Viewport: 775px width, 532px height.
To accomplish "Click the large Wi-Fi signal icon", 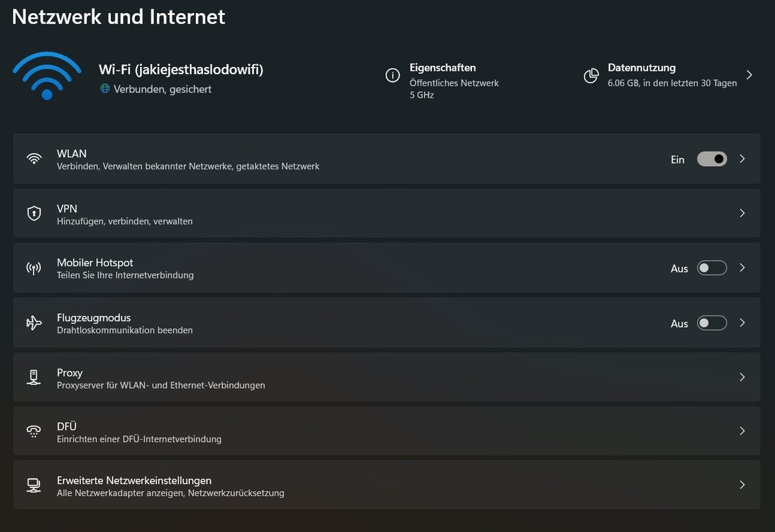I will pyautogui.click(x=47, y=76).
